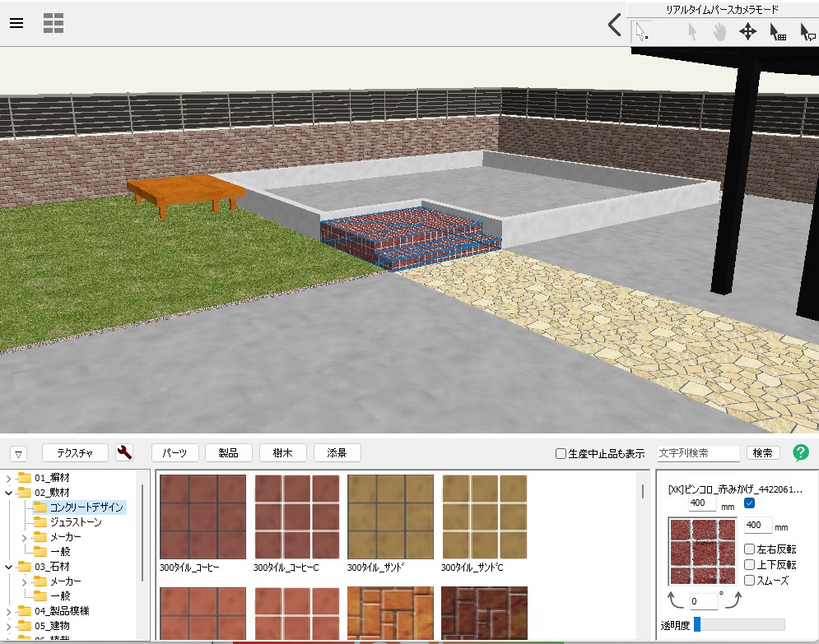Click the cursor with grid tool
819x644 pixels.
click(x=777, y=32)
